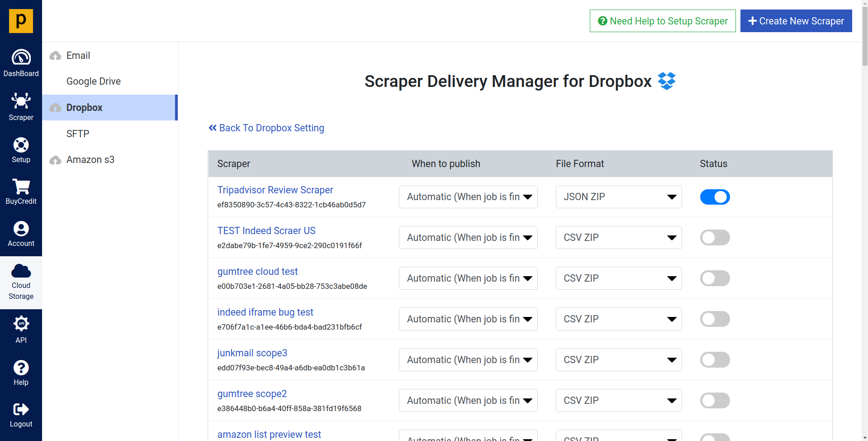Viewport: 868px width, 441px height.
Task: Click the double chevron back icon
Action: click(213, 128)
